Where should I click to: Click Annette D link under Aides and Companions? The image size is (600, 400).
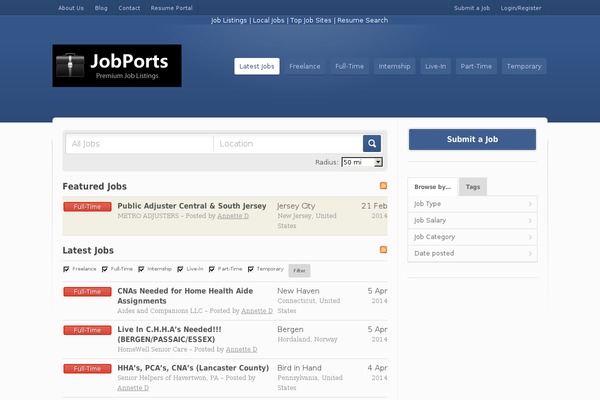click(x=257, y=311)
